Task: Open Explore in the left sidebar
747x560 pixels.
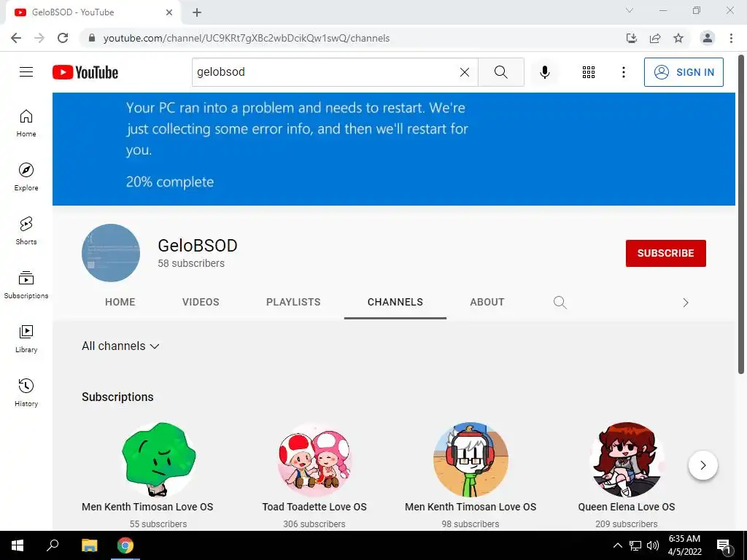Action: point(26,176)
